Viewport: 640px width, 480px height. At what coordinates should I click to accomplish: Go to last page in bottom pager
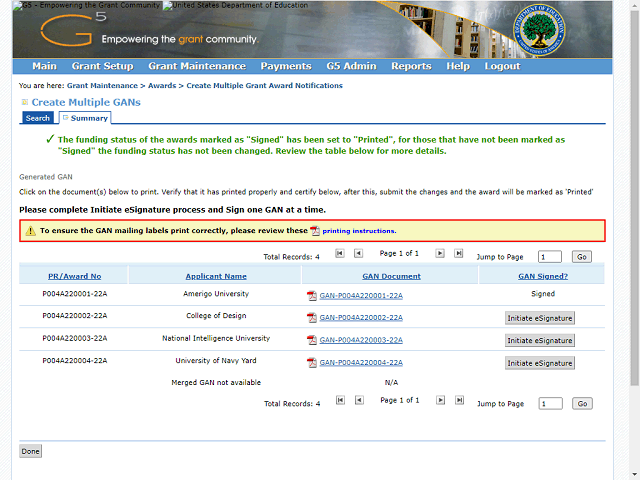pyautogui.click(x=459, y=400)
